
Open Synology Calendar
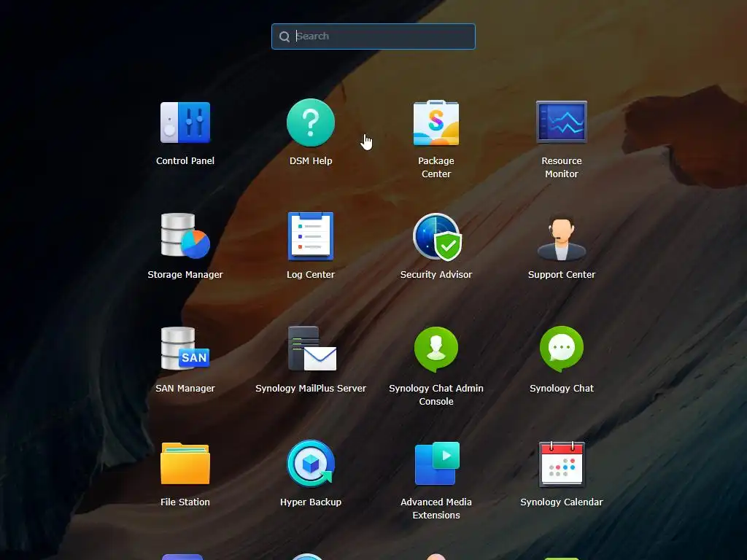pyautogui.click(x=561, y=464)
